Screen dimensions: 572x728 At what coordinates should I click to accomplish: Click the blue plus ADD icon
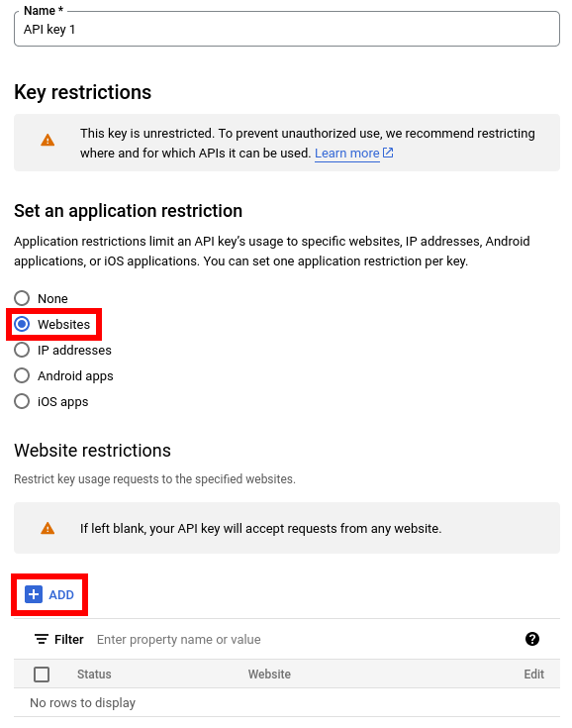[34, 594]
